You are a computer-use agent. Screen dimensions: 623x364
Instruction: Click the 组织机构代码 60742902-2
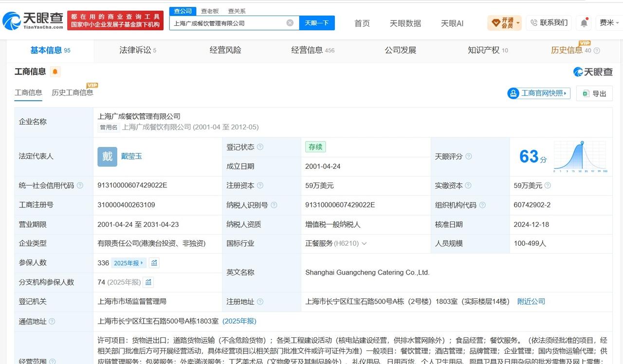click(532, 205)
